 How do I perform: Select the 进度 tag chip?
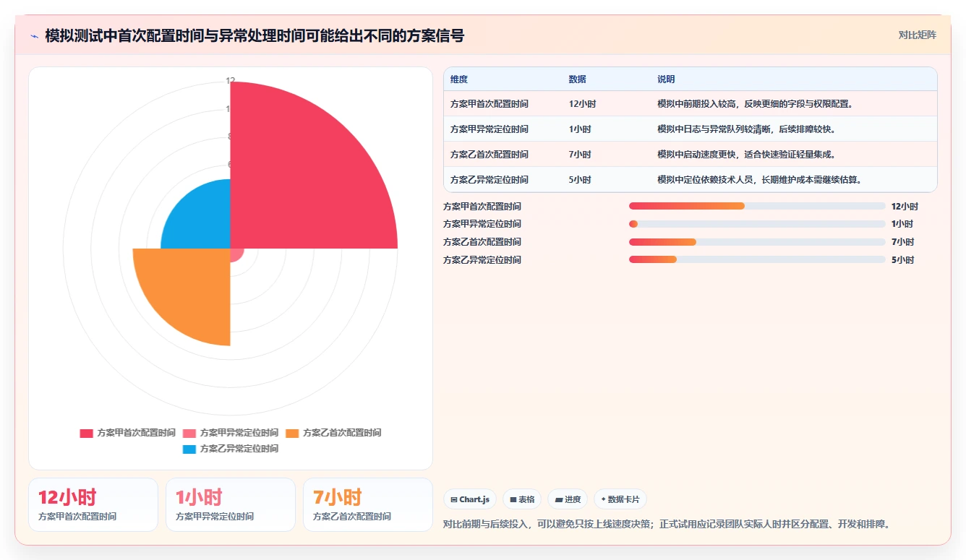pyautogui.click(x=568, y=499)
